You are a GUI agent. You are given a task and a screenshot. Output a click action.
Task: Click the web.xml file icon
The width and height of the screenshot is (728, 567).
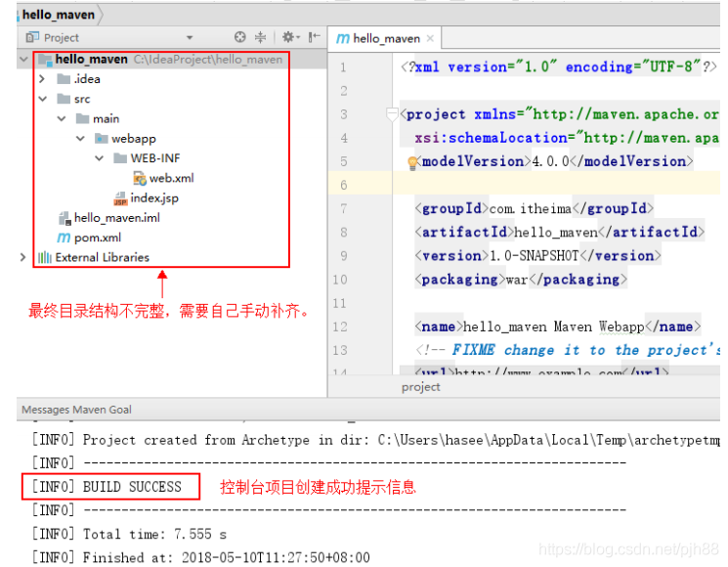(x=140, y=178)
